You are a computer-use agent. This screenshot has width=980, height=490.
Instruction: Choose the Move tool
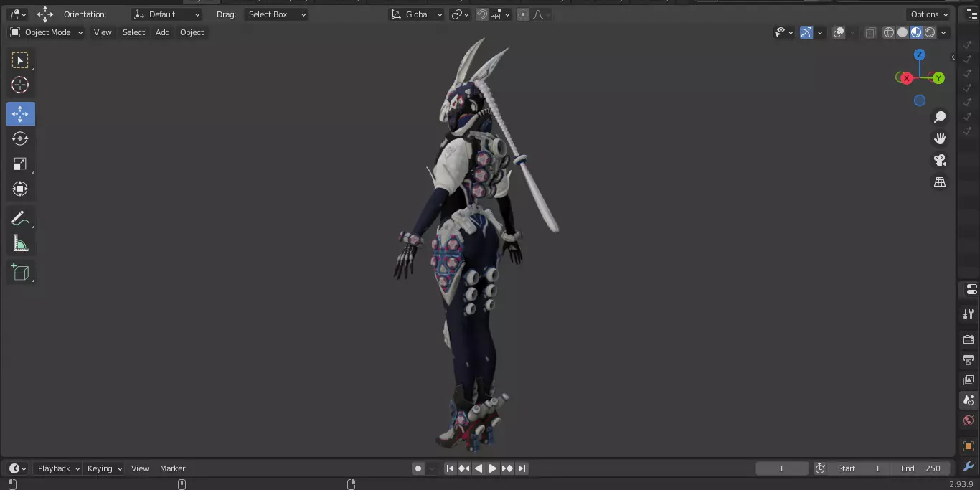[x=20, y=114]
